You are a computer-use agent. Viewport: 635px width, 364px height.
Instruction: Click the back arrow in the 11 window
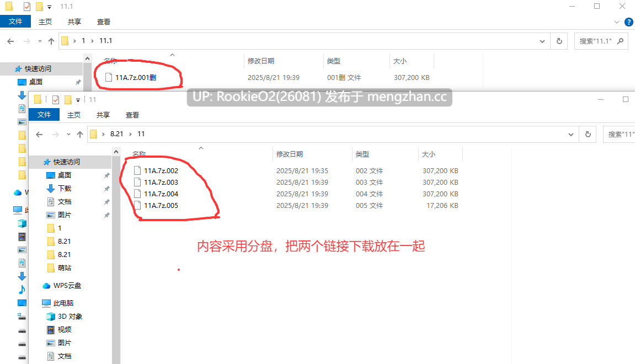[39, 135]
